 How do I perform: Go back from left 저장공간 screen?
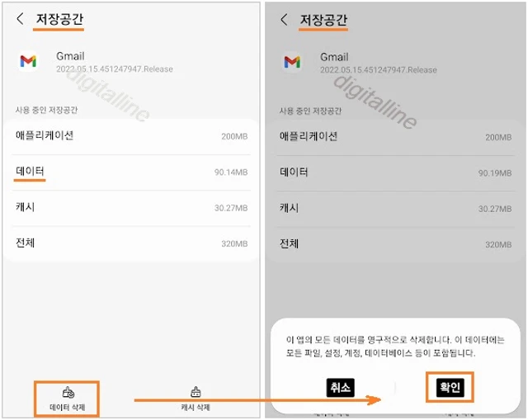pos(20,19)
